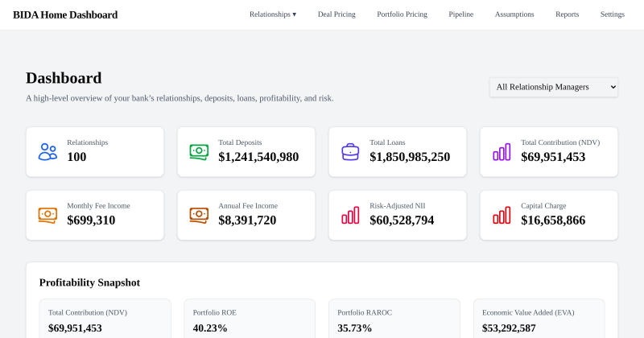This screenshot has width=644, height=338.
Task: Click the BIDA Home Dashboard title
Action: (65, 14)
